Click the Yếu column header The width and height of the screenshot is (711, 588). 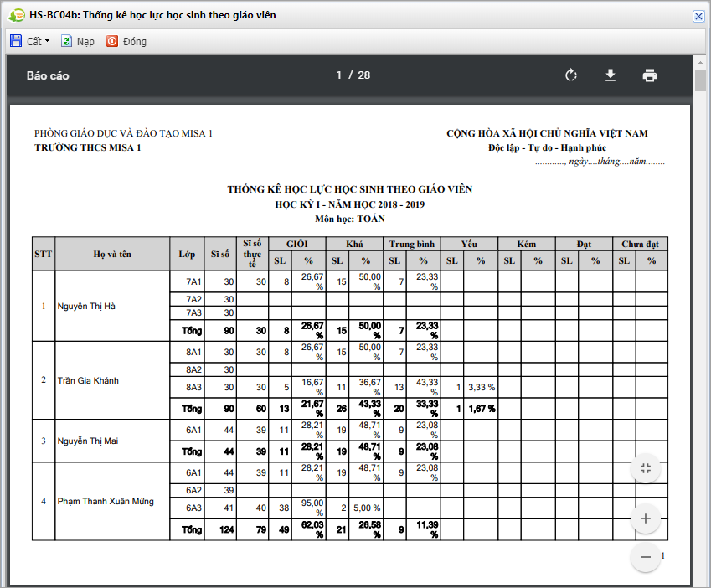[x=469, y=244]
